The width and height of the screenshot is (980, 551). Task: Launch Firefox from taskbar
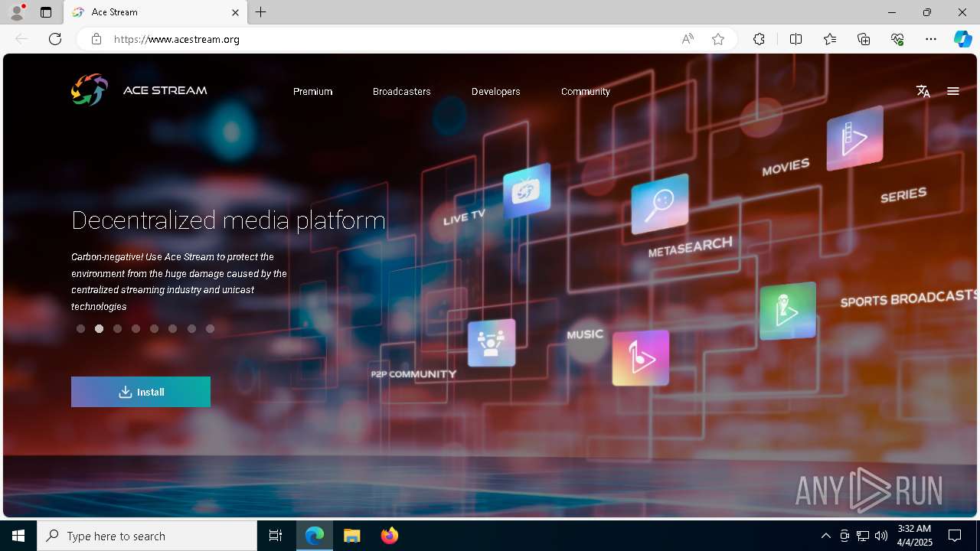pos(390,536)
